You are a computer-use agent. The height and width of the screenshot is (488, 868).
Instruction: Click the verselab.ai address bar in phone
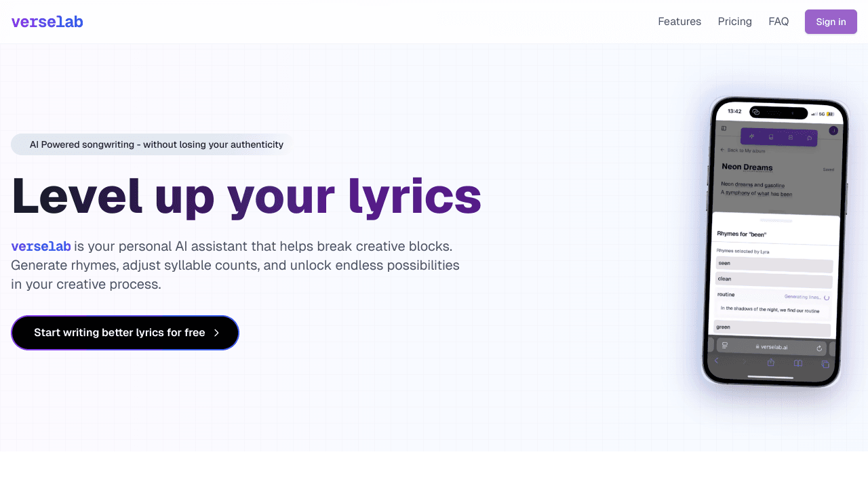(x=771, y=347)
